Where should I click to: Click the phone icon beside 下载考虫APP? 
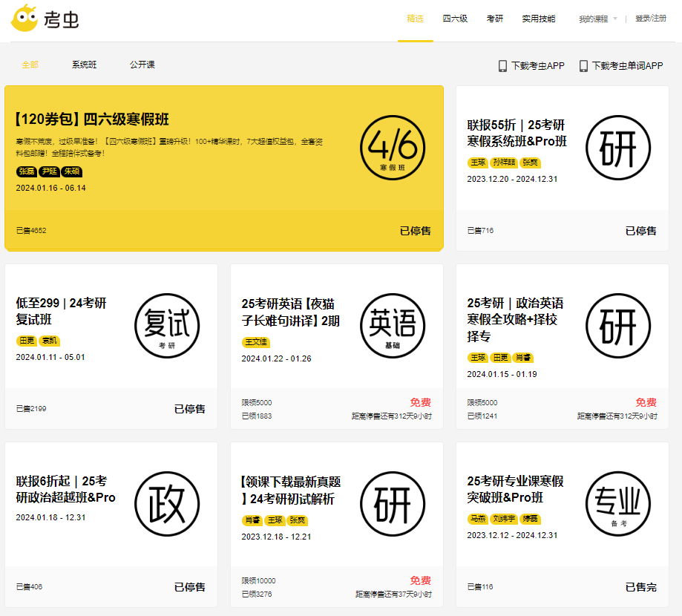pos(502,66)
